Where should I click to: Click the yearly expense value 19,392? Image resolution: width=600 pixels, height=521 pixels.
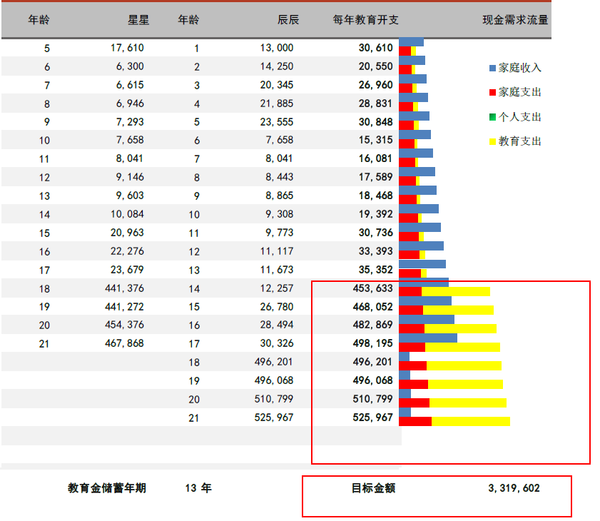point(376,214)
